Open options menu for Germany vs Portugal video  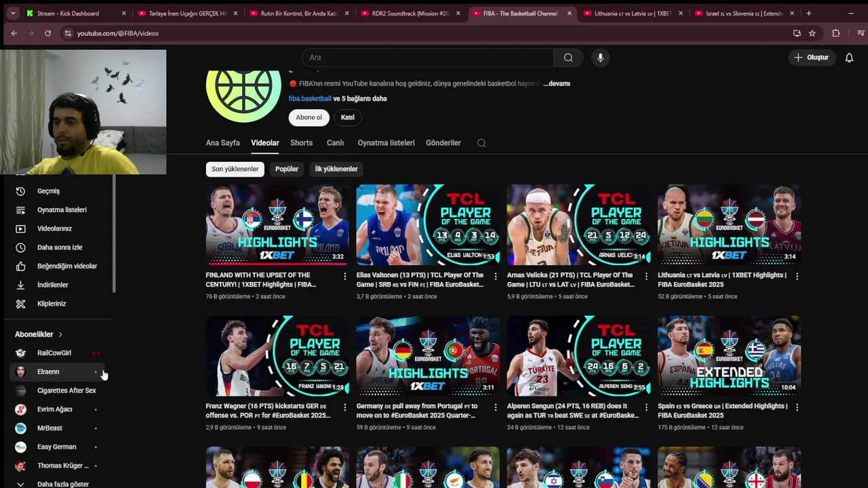[495, 407]
